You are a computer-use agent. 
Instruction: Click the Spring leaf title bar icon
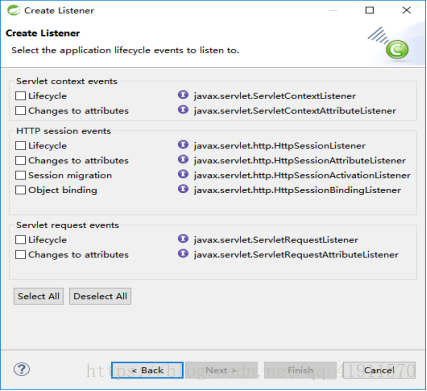point(14,10)
